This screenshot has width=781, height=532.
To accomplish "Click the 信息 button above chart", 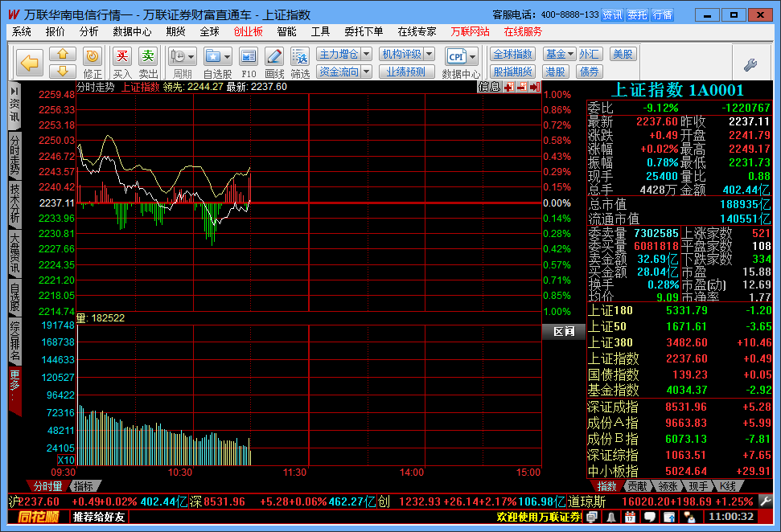I will [488, 87].
